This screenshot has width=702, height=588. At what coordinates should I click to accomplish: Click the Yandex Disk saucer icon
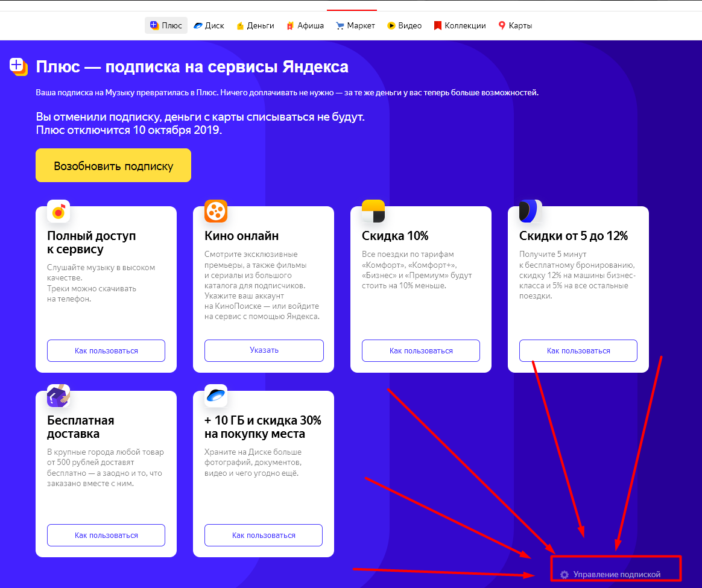click(x=216, y=396)
